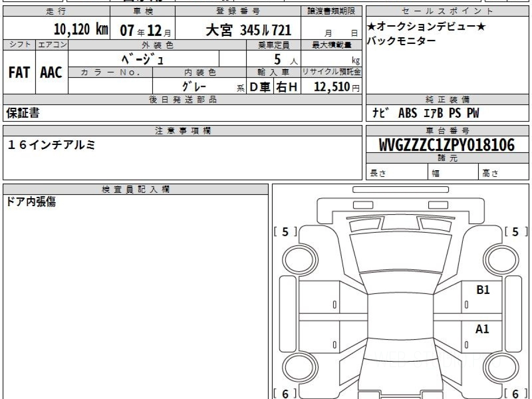Select the 外装色 header
532x399 pixels.
pyautogui.click(x=157, y=45)
